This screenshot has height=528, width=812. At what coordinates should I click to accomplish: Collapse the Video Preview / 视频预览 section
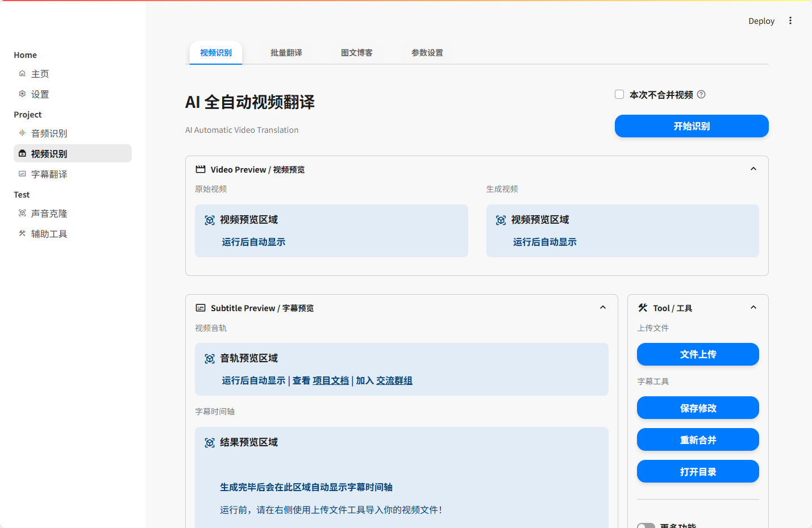753,169
